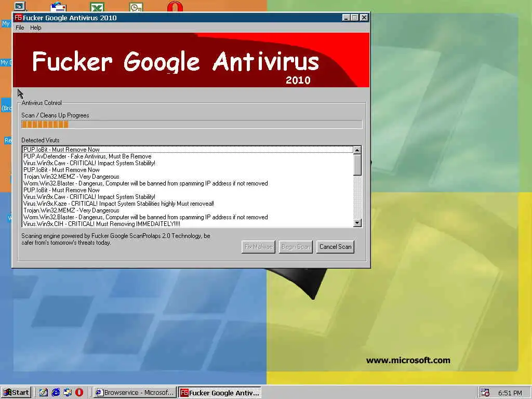The image size is (532, 399).
Task: Open the Start menu
Action: point(16,393)
